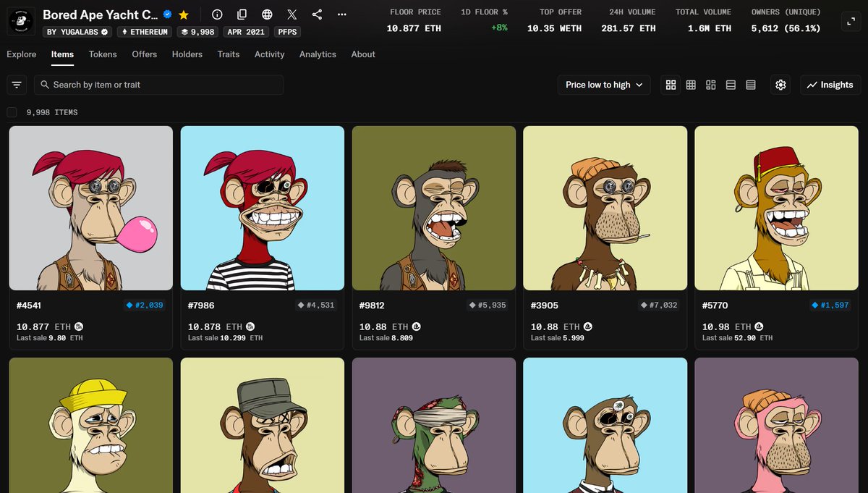Click the share icon

pos(317,14)
